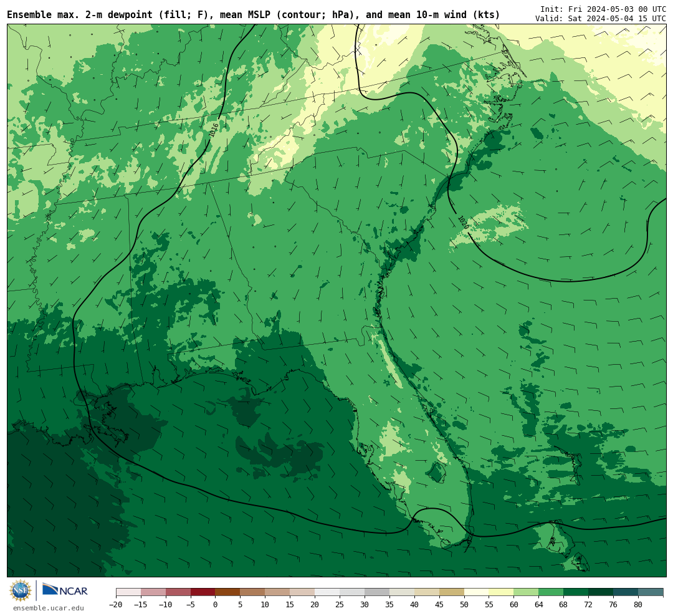Click the color swatch between -5 and 0
This screenshot has width=673, height=616.
(203, 592)
